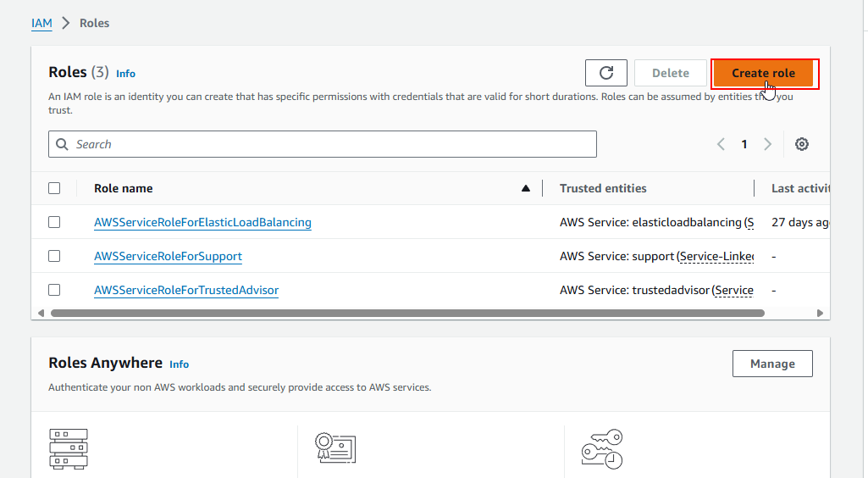The height and width of the screenshot is (478, 868).
Task: Click the server stack icon
Action: click(x=69, y=449)
